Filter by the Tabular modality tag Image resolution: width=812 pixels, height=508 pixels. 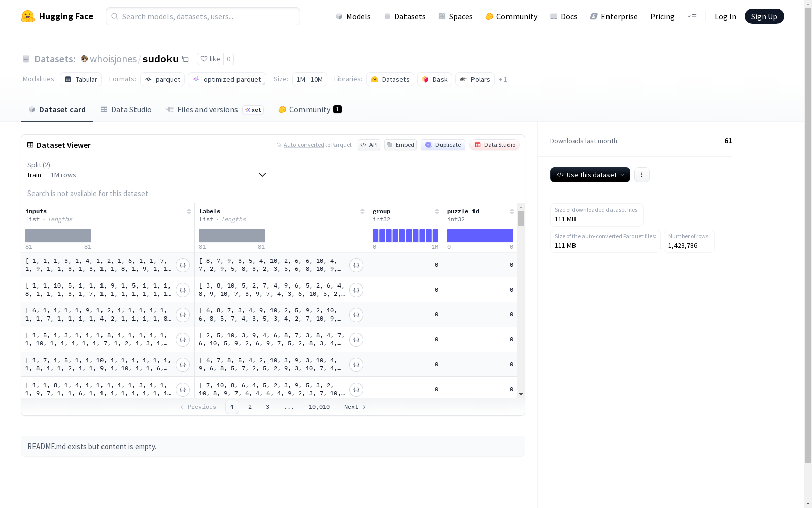[x=81, y=79]
